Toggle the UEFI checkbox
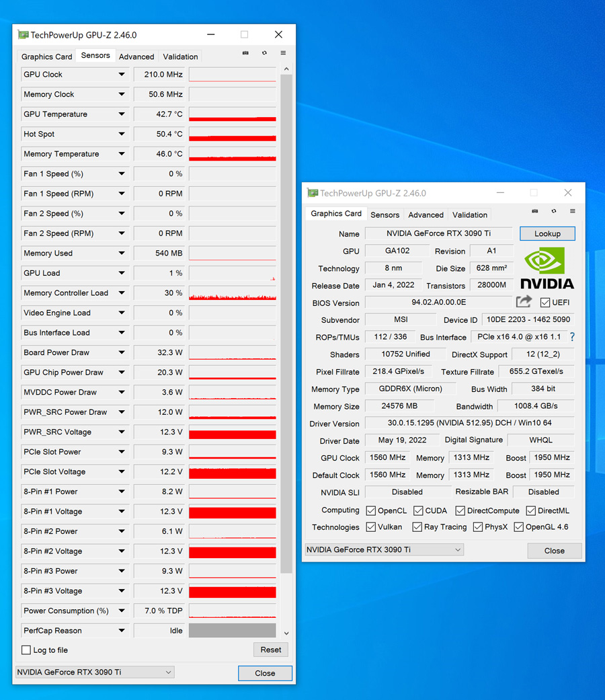This screenshot has width=605, height=700. coord(544,303)
